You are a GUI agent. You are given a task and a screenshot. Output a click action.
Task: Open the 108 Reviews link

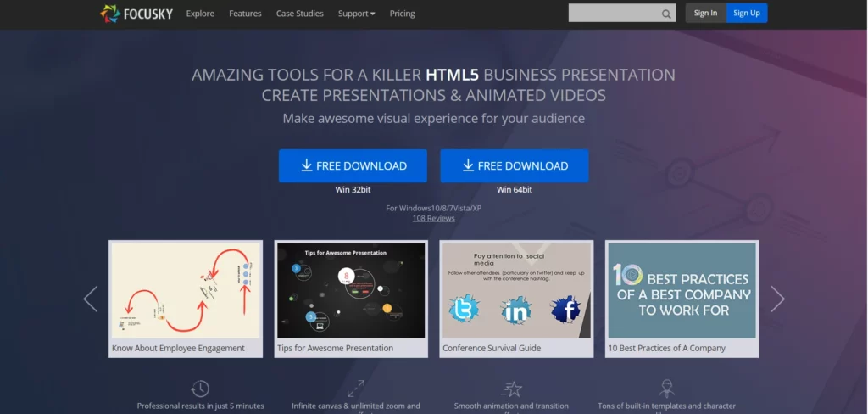coord(433,218)
